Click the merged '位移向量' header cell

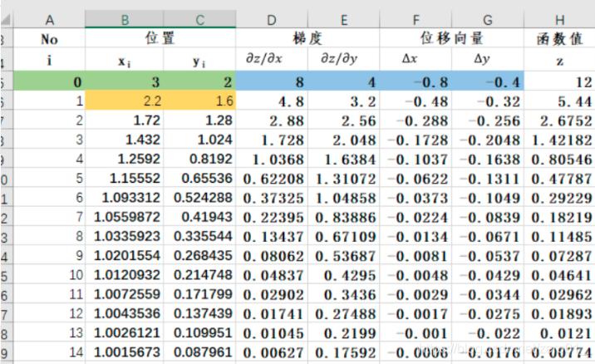coord(451,38)
